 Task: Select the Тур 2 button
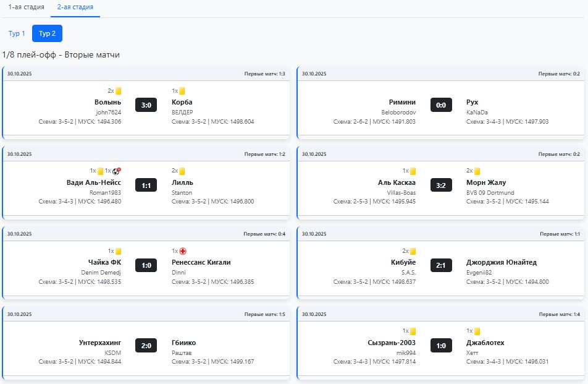(47, 33)
